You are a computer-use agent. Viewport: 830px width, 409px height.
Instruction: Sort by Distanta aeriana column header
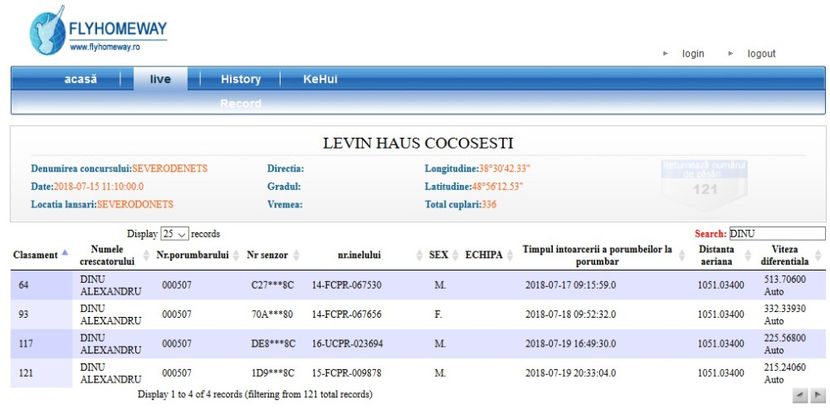pyautogui.click(x=716, y=254)
